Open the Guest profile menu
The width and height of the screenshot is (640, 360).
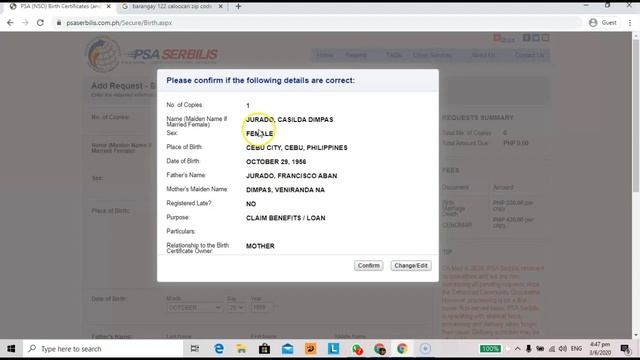click(603, 23)
